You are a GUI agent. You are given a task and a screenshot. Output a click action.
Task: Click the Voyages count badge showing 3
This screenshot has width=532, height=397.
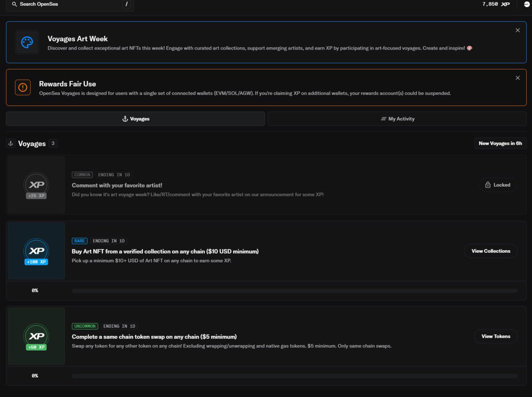coord(53,143)
